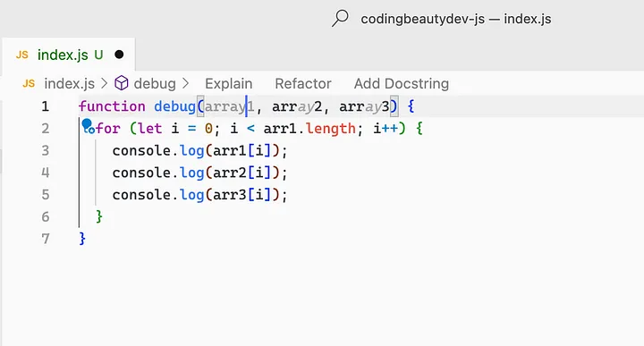The width and height of the screenshot is (644, 346).
Task: Expand chevron after index.js breadcrumb
Action: click(x=105, y=84)
